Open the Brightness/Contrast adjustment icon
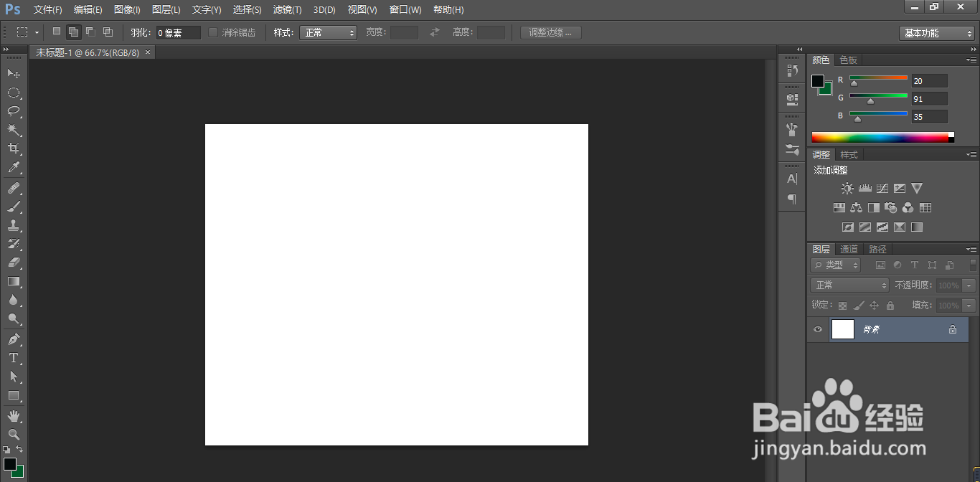Viewport: 980px width, 482px height. pyautogui.click(x=847, y=188)
